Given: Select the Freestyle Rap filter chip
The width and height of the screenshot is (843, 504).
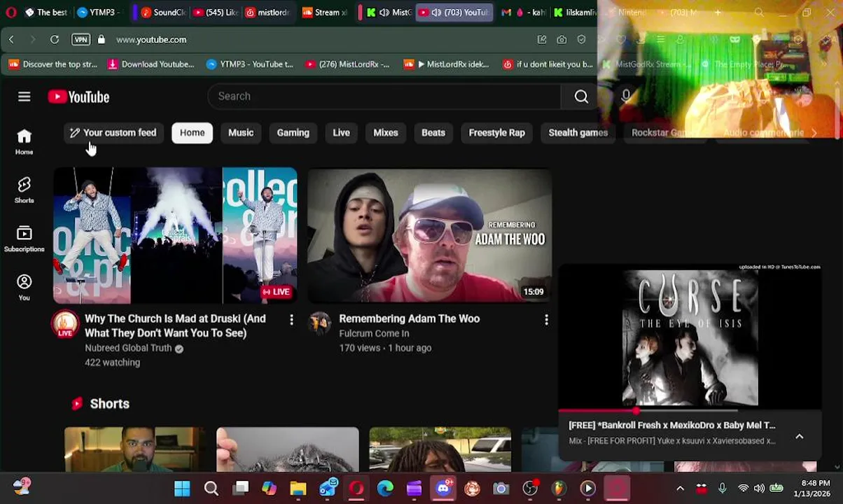Looking at the screenshot, I should click(496, 132).
